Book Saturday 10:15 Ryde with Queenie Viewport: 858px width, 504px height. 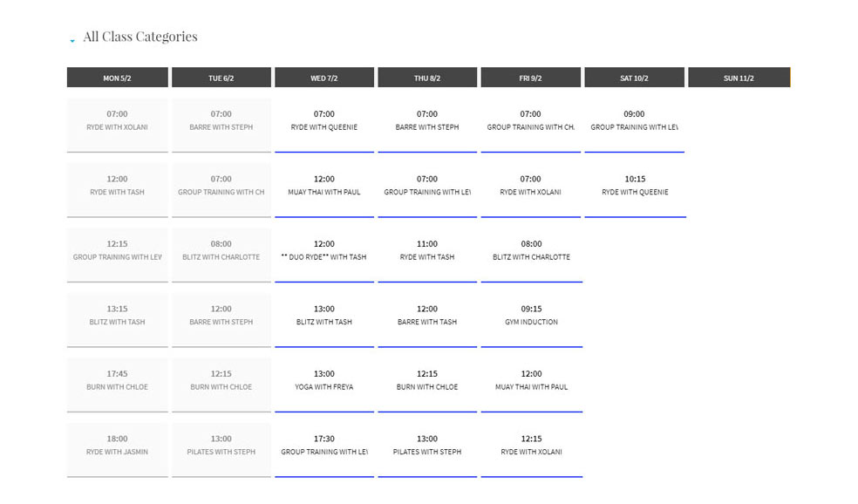point(635,186)
